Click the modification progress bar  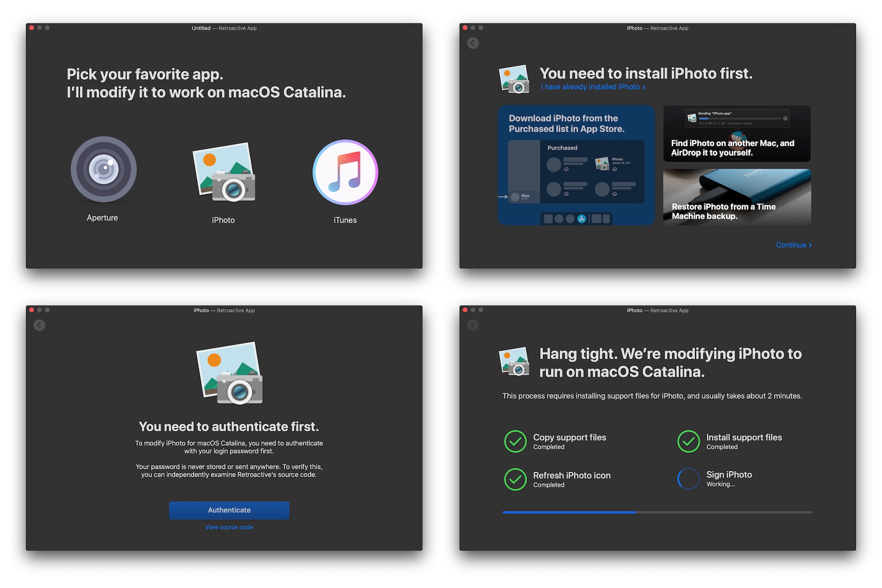tap(657, 512)
